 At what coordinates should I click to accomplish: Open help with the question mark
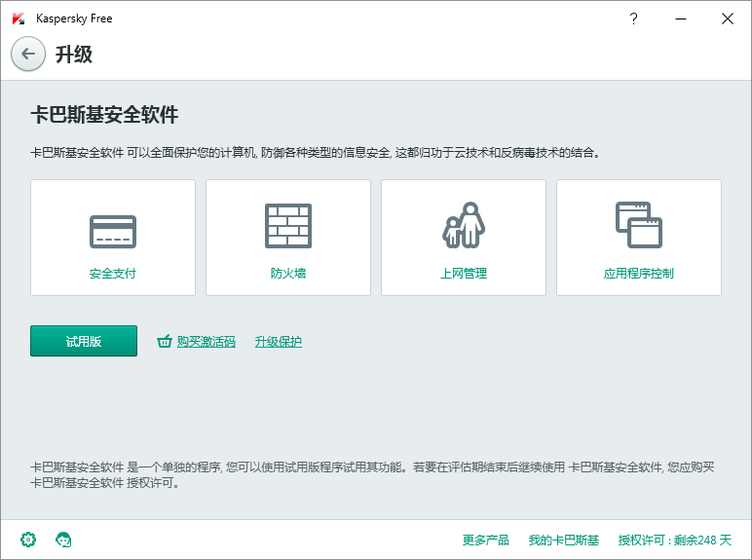[633, 19]
